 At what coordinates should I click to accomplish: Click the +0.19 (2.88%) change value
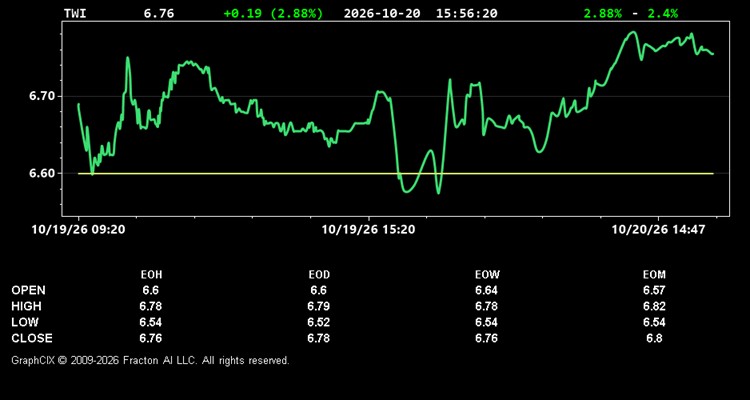pos(273,13)
